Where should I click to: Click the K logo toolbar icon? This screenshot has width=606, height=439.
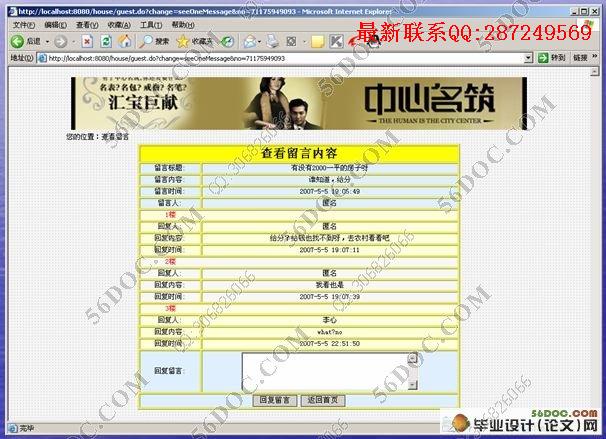(x=336, y=41)
